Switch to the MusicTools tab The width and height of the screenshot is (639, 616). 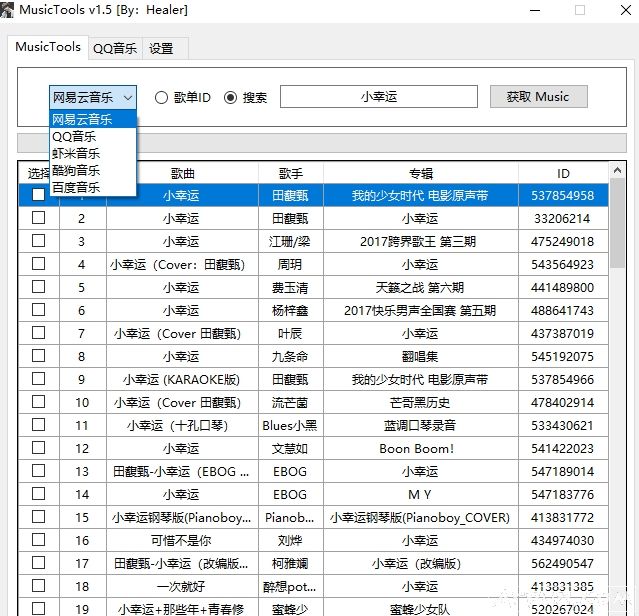pos(48,47)
